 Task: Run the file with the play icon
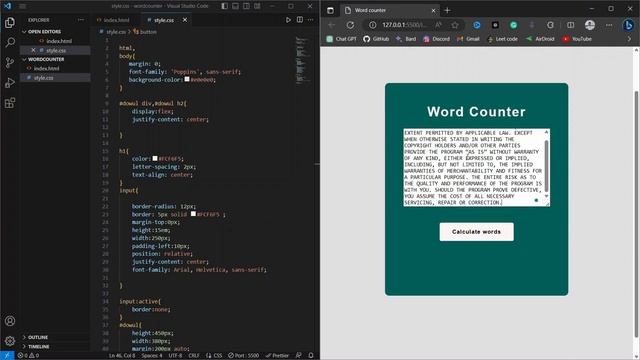[288, 20]
